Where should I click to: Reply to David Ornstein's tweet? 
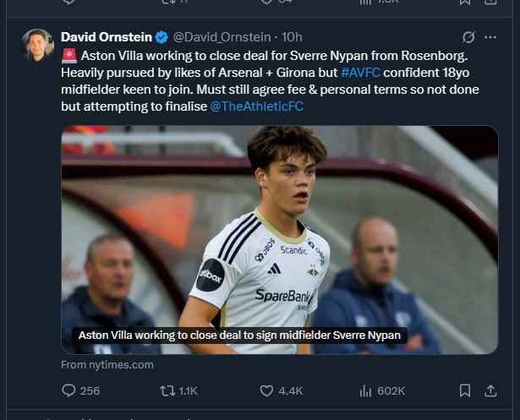68,390
